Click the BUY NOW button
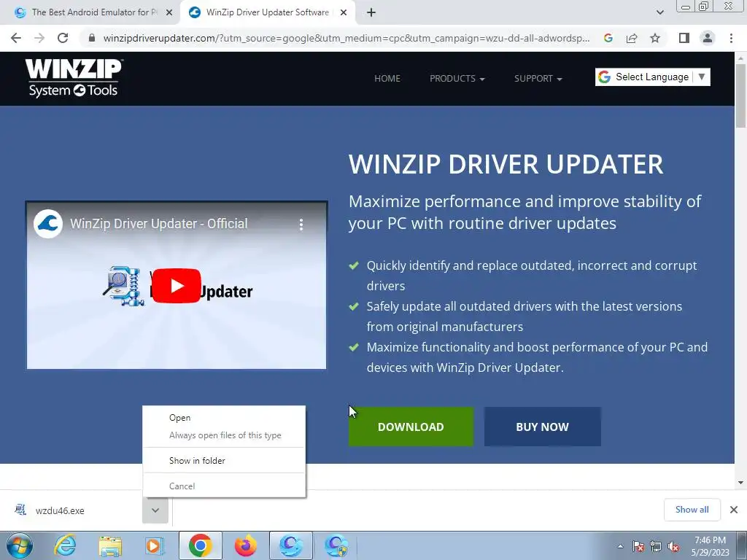This screenshot has height=560, width=747. [542, 427]
